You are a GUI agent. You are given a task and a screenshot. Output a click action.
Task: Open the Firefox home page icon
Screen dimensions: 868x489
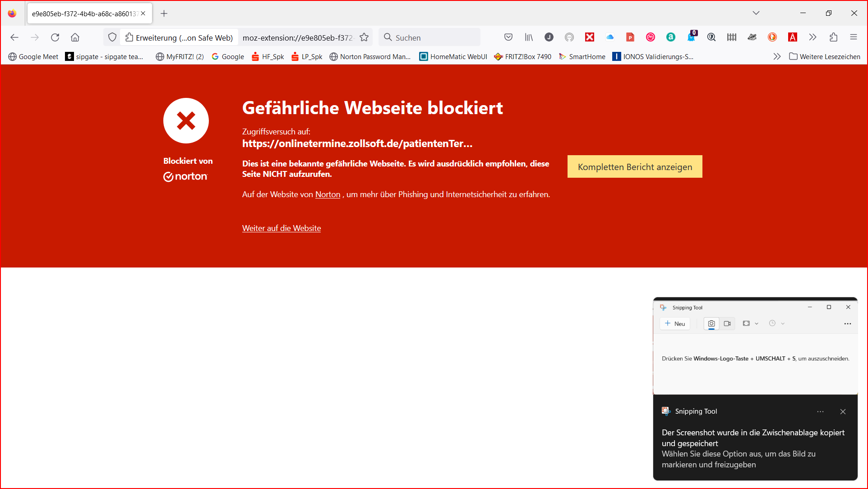75,37
